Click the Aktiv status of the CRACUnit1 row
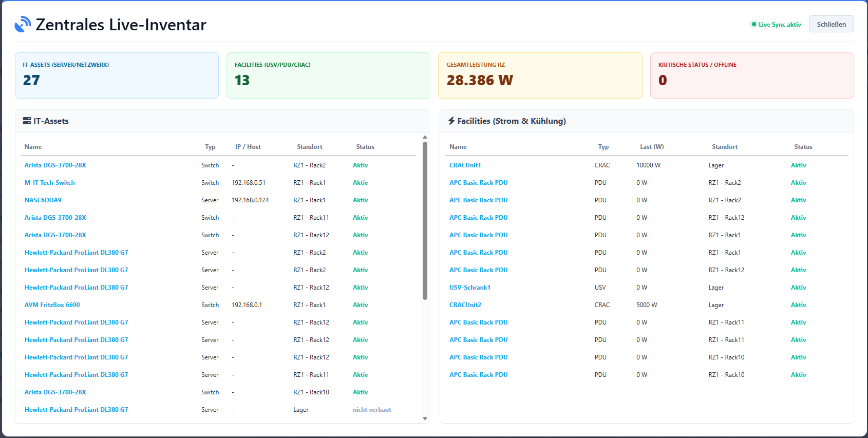This screenshot has width=868, height=438. (x=799, y=165)
